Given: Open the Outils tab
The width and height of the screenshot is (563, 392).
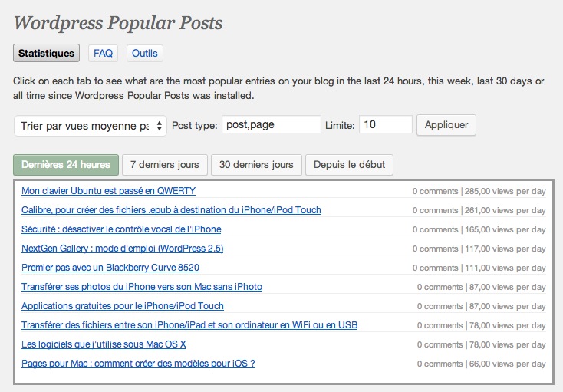Looking at the screenshot, I should tap(144, 54).
